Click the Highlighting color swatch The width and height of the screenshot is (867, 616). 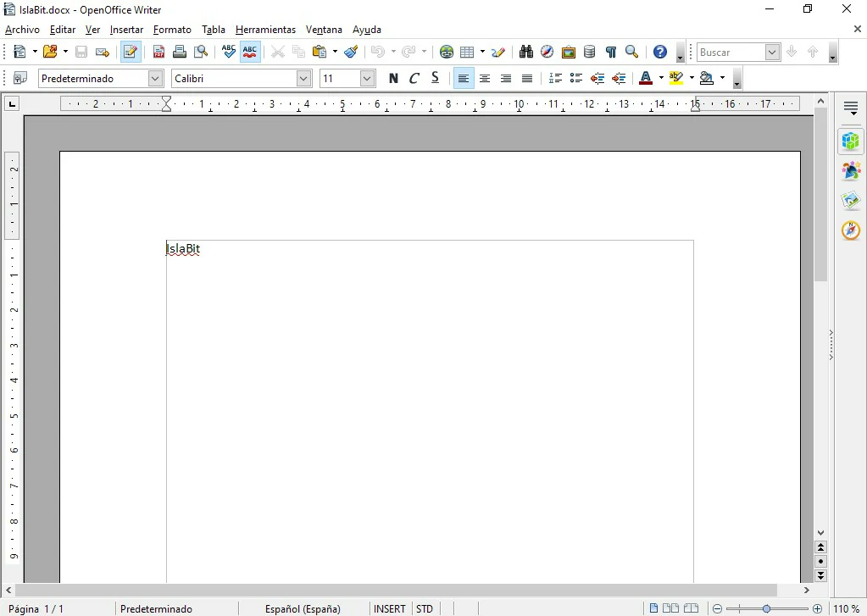(675, 78)
